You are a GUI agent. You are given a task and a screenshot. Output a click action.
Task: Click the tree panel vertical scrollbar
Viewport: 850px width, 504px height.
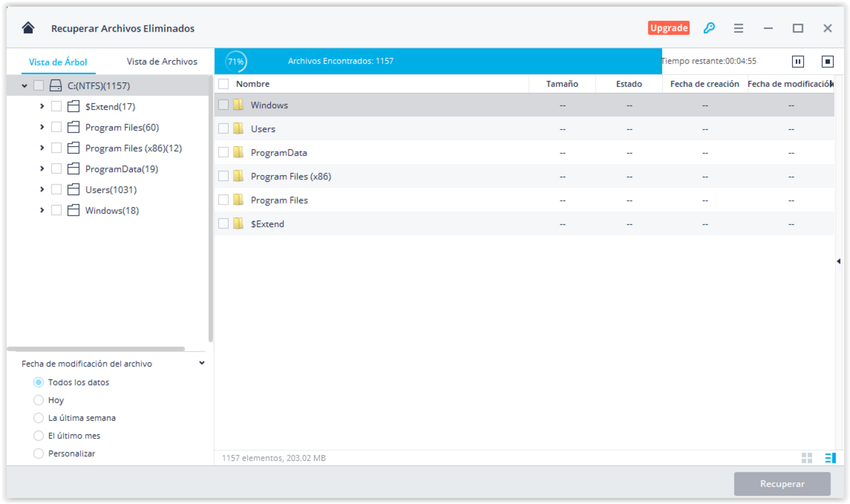210,208
